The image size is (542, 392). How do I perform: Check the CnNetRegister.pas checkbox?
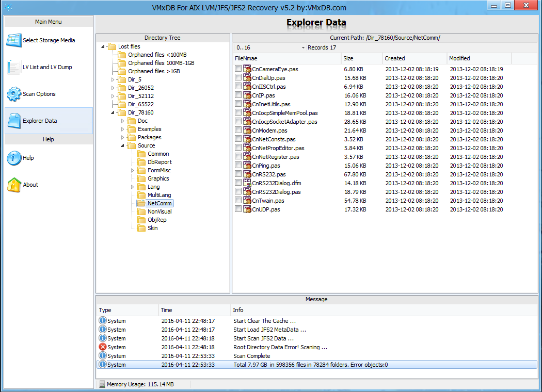238,156
